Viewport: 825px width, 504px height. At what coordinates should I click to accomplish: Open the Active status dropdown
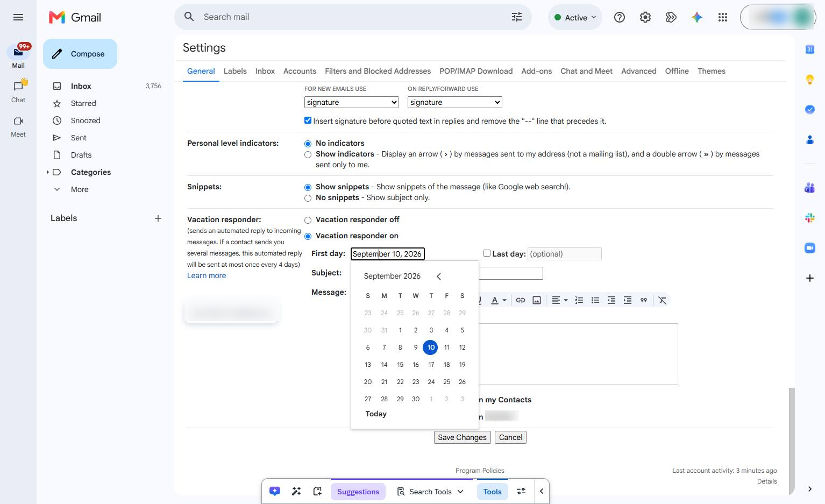575,17
